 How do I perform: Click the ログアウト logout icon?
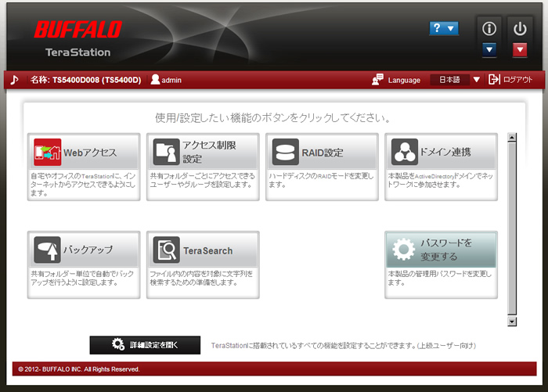pyautogui.click(x=494, y=80)
